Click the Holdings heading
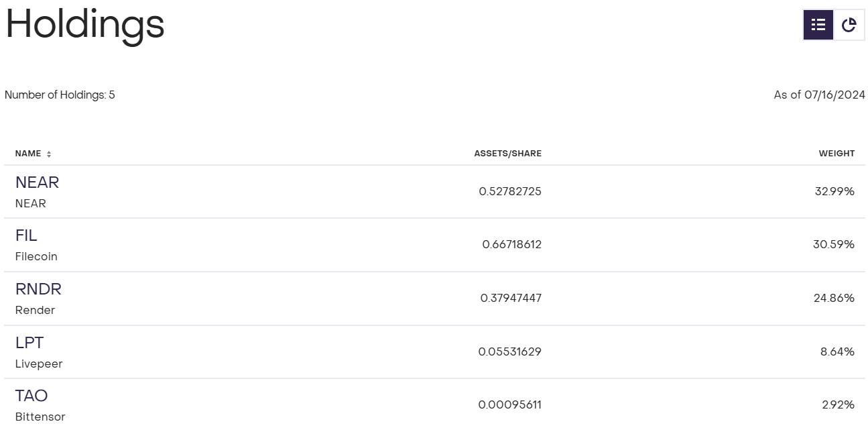 tap(85, 25)
